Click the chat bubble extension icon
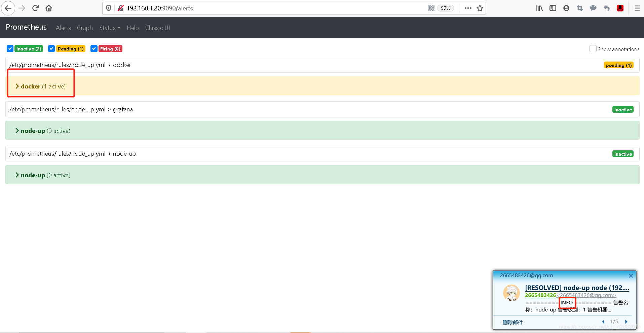 [x=593, y=8]
